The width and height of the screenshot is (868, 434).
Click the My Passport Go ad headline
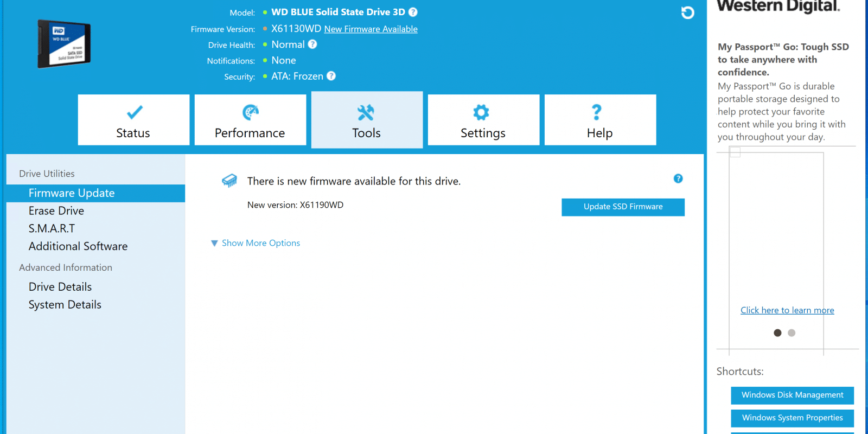tap(783, 60)
